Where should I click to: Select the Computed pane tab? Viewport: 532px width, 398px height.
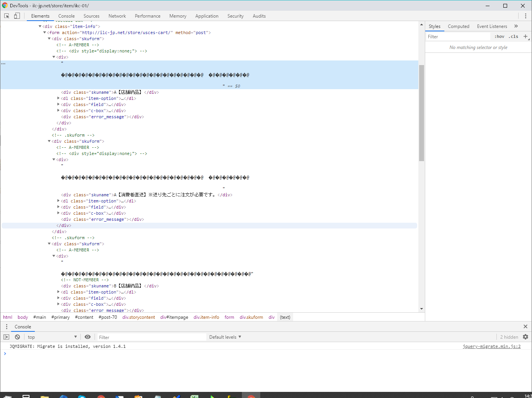459,26
